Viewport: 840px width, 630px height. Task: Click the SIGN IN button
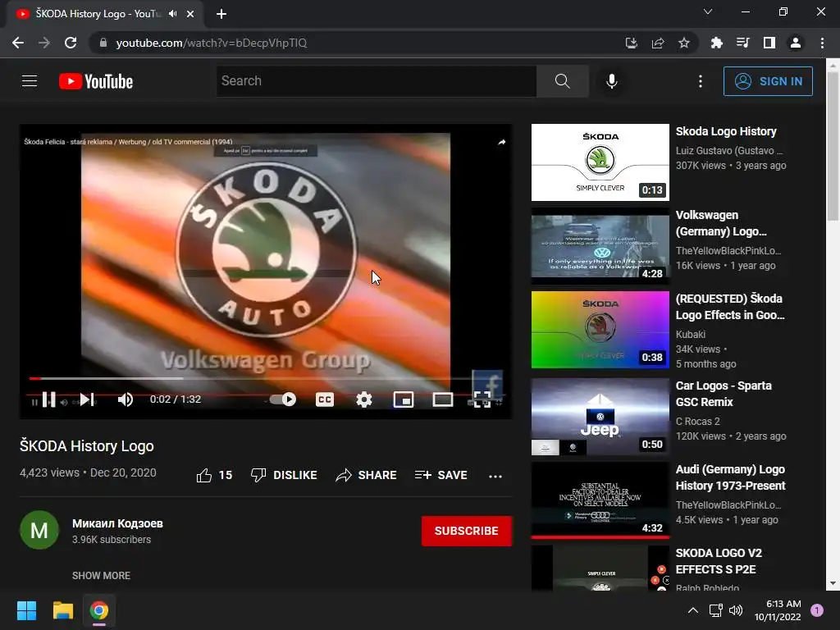point(768,81)
